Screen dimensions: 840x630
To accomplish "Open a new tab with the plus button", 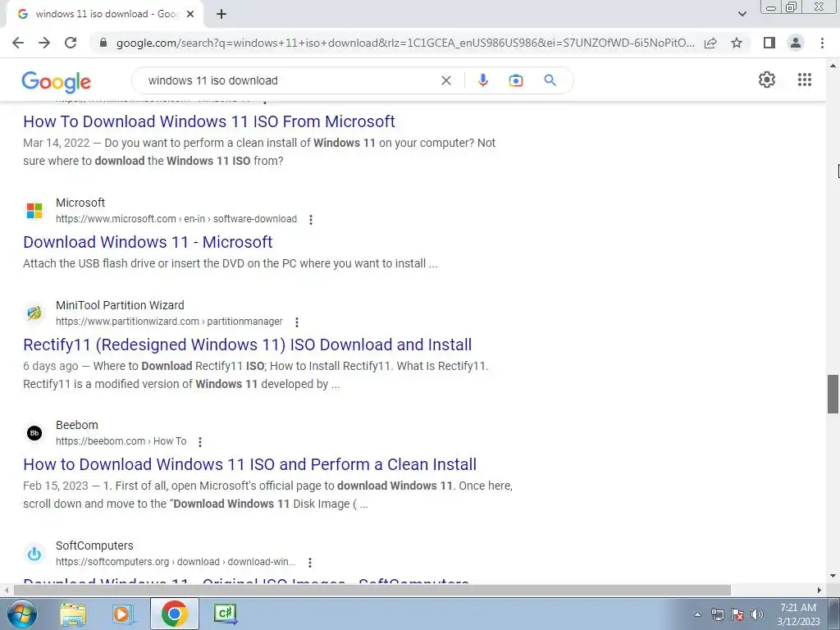I will [x=221, y=15].
